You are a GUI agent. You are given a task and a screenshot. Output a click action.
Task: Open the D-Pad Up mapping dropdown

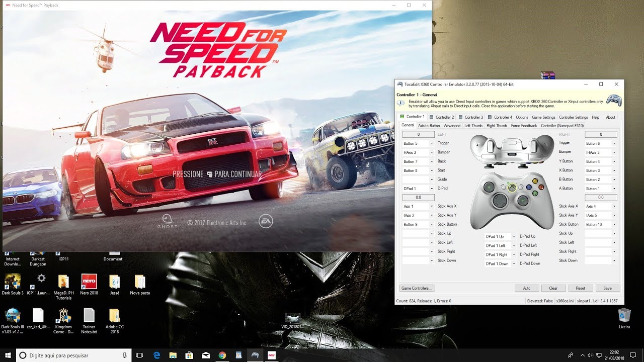coord(513,236)
